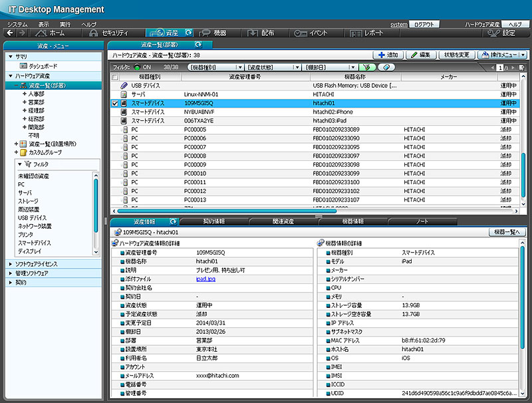Toggle the select-all checkbox in table header
Screen dimensions: 532x403
(x=116, y=77)
